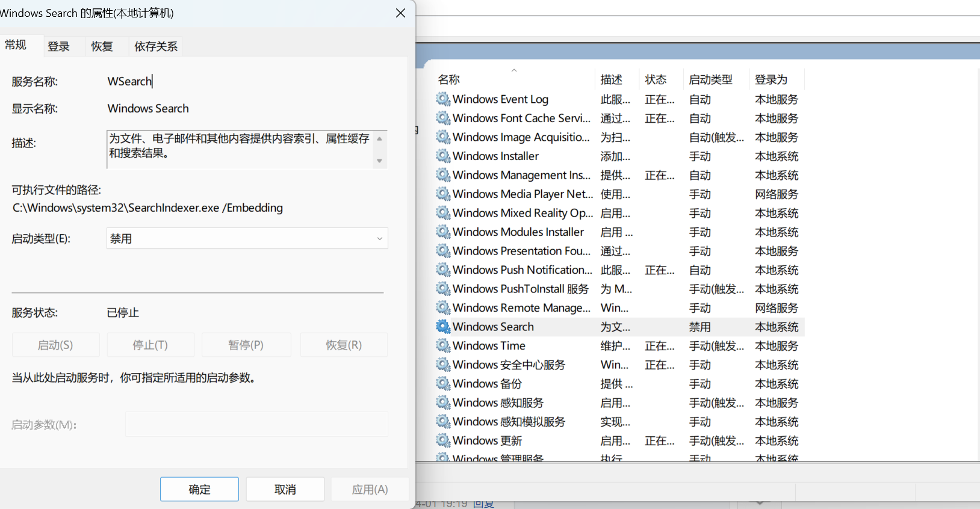The width and height of the screenshot is (980, 509).
Task: Click the 启动参数(M) input field
Action: point(256,424)
